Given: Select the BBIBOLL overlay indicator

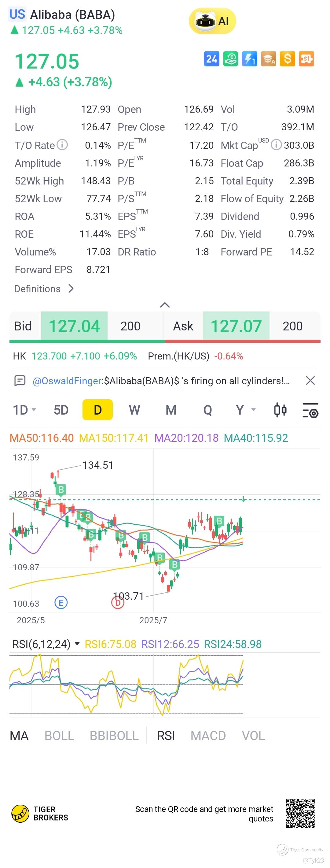Looking at the screenshot, I should [x=114, y=736].
